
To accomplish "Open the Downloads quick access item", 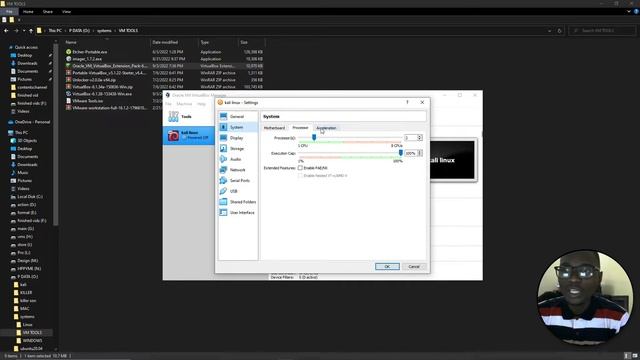I will [27, 63].
